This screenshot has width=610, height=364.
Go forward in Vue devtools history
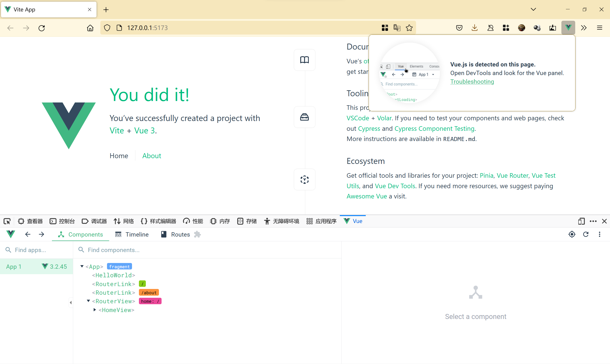[x=41, y=234]
